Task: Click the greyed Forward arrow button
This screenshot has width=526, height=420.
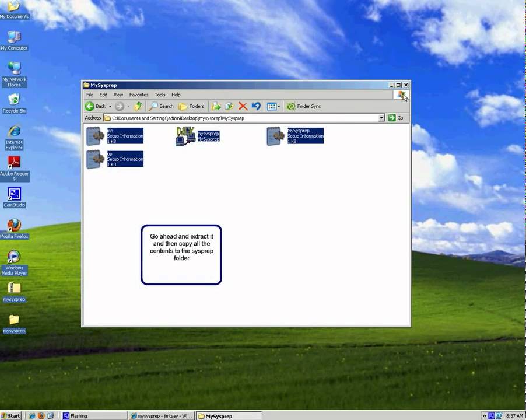Action: [x=119, y=106]
